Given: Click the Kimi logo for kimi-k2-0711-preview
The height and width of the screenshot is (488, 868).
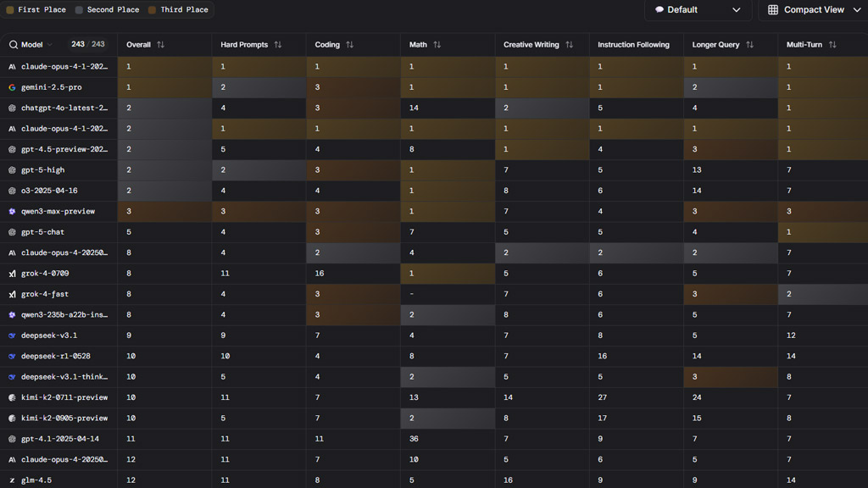Looking at the screenshot, I should click(x=12, y=398).
